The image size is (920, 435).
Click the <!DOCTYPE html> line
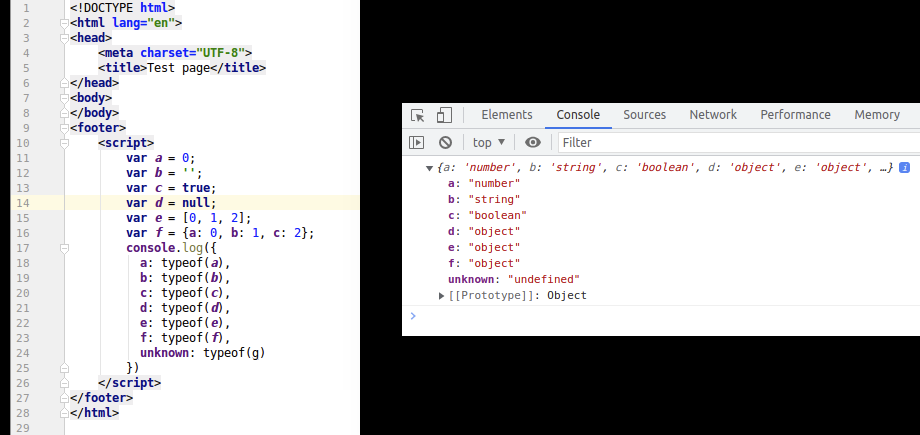click(x=122, y=8)
